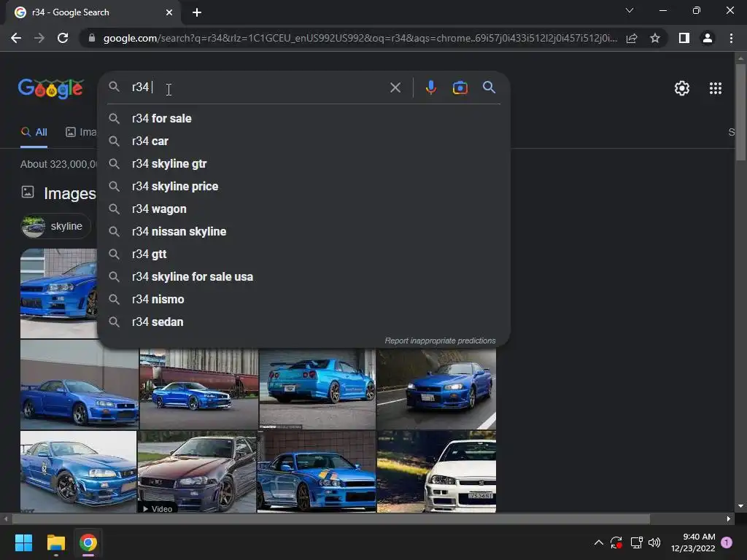
Task: Select suggestion r34 gtt
Action: point(303,254)
